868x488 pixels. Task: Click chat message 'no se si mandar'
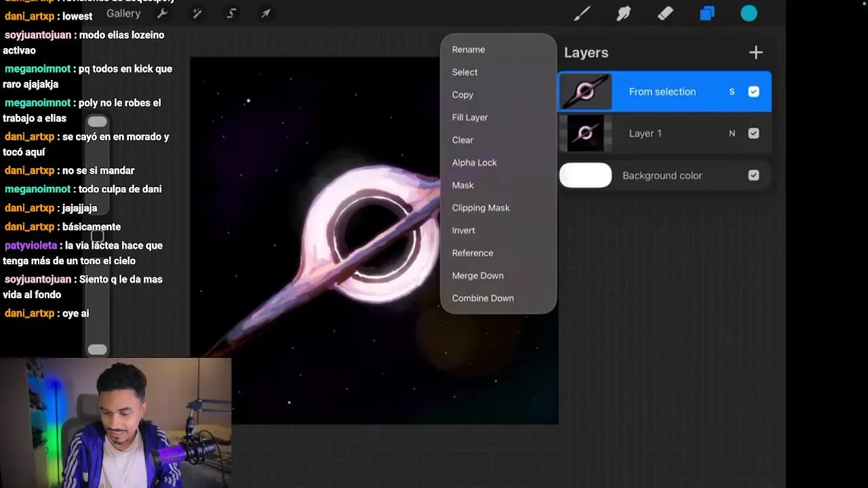[98, 171]
